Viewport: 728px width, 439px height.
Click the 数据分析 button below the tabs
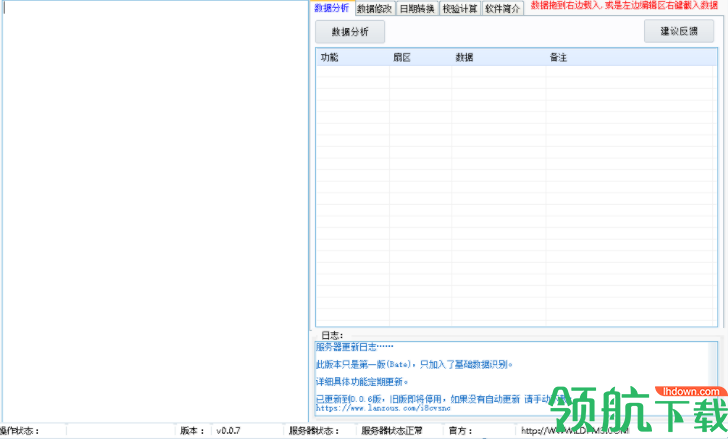click(350, 32)
